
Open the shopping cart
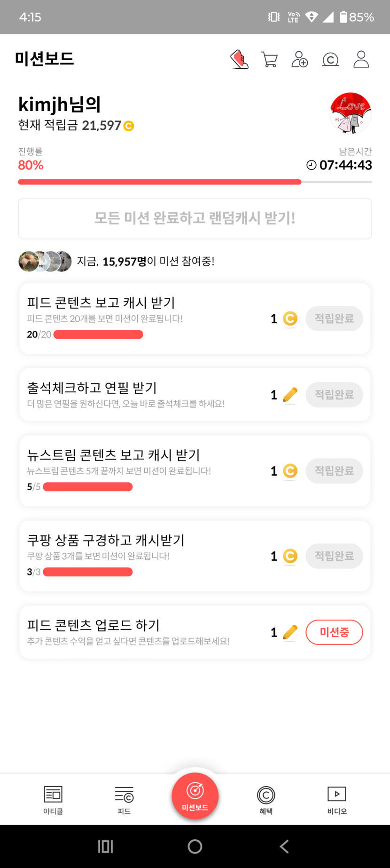click(269, 60)
